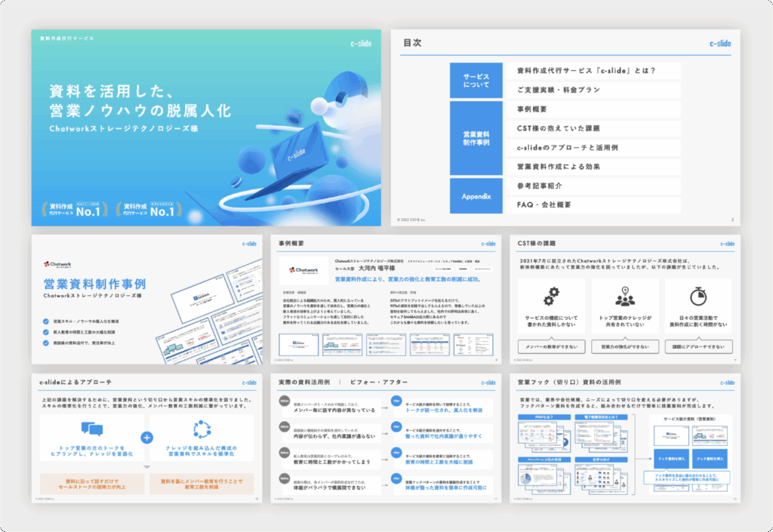773x532 pixels.
Task: Click the checkmark beside 新人教育の時間と工数の大幅な削減
Action: click(47, 332)
